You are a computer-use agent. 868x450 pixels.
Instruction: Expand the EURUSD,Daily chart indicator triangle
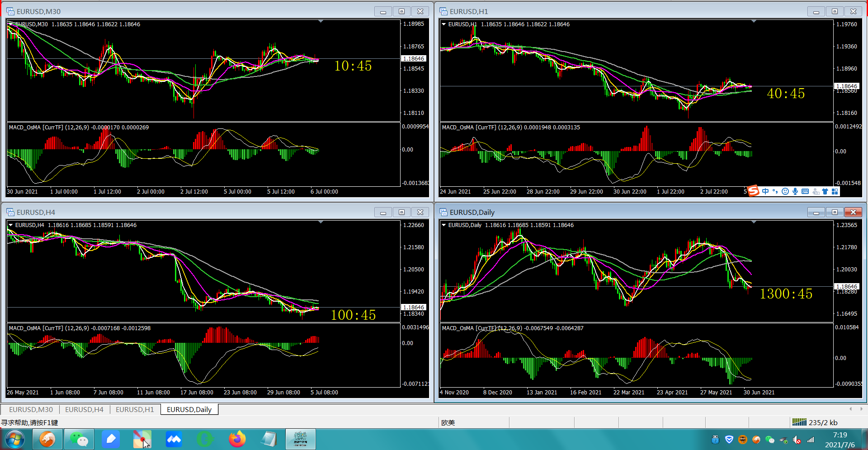pos(444,225)
